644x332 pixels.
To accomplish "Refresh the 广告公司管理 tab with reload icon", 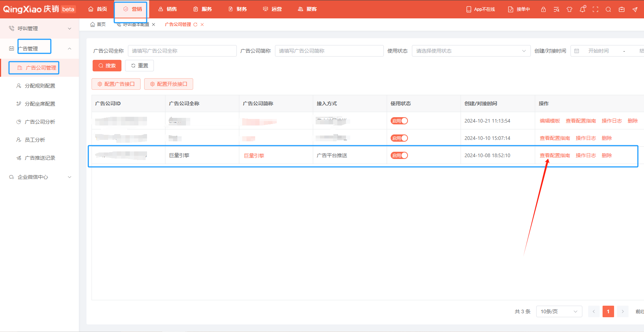I will pyautogui.click(x=195, y=25).
